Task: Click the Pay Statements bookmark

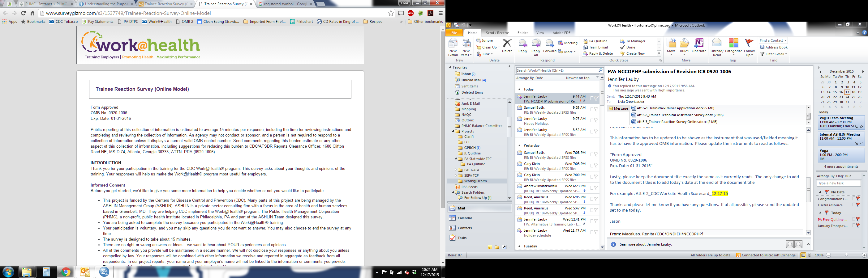Action: tap(98, 22)
